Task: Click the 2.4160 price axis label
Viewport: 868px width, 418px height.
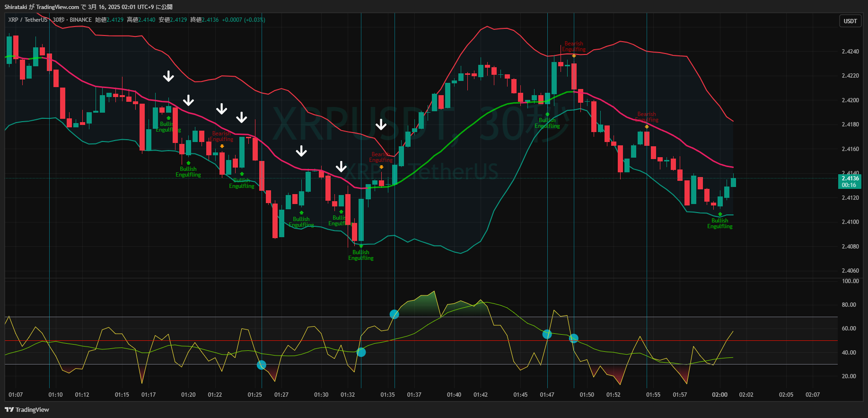Action: click(850, 149)
